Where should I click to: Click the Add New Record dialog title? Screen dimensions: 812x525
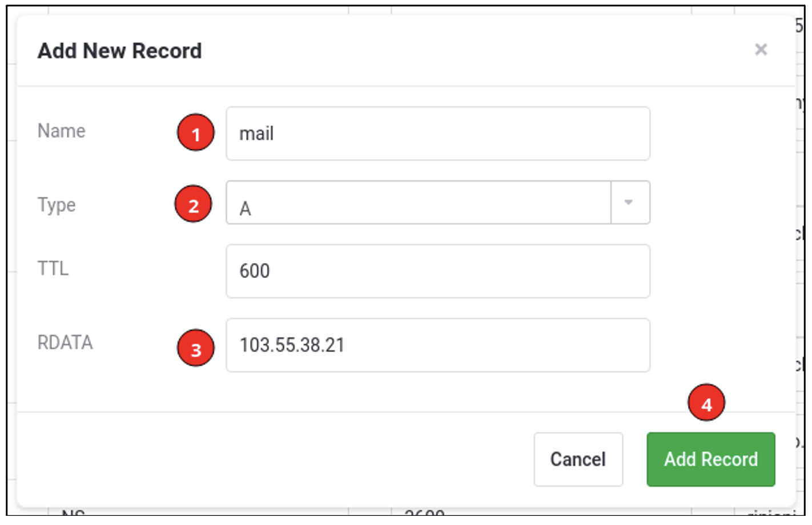pos(119,51)
